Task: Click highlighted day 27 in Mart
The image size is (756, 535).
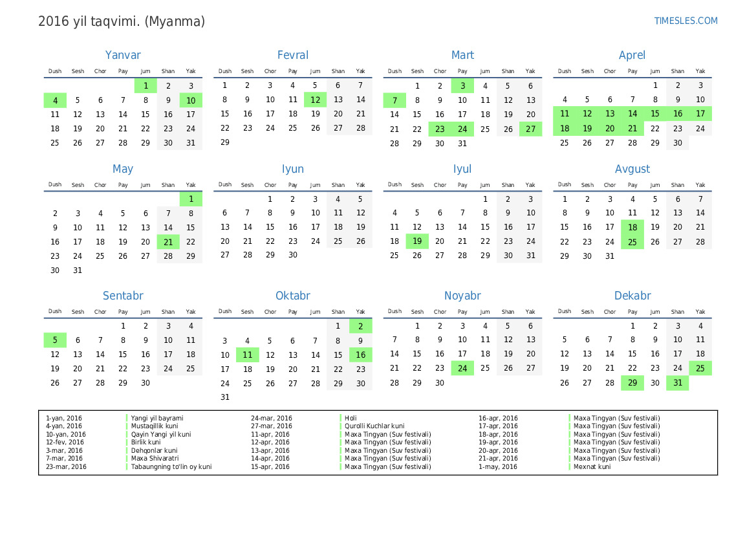Action: pyautogui.click(x=530, y=129)
